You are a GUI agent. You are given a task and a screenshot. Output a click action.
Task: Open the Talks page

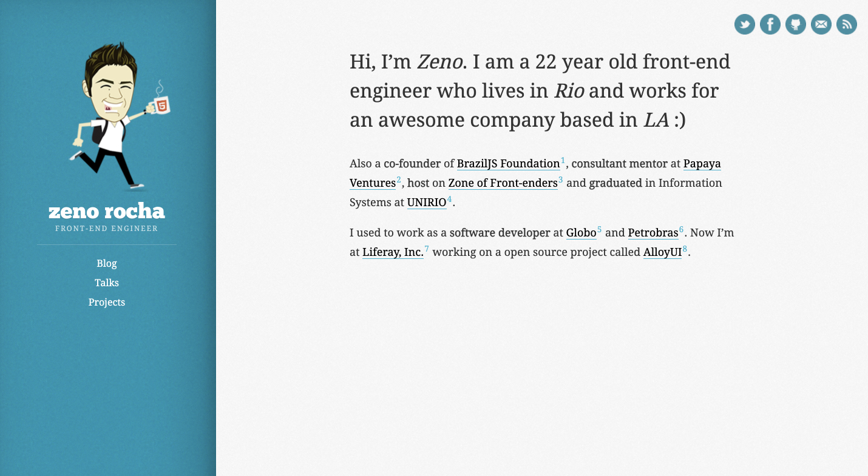coord(106,283)
